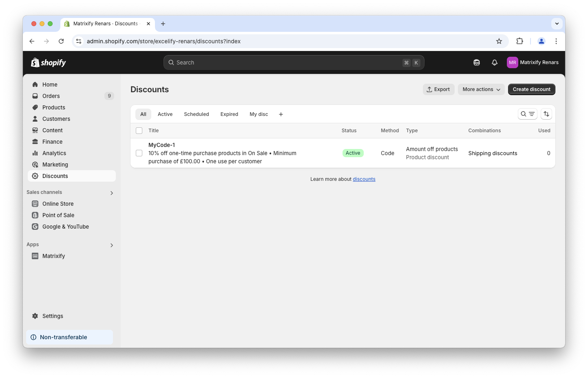Switch to the Scheduled tab
The image size is (588, 378).
click(x=196, y=114)
